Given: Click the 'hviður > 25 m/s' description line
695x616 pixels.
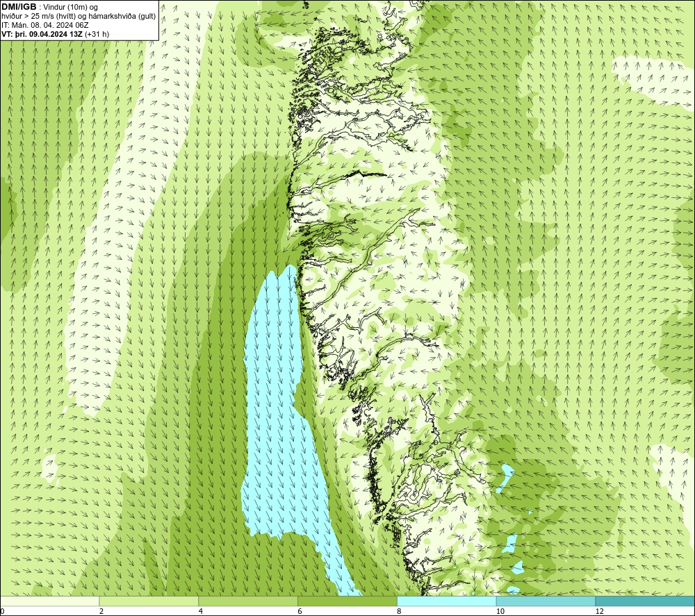Looking at the screenshot, I should 79,17.
